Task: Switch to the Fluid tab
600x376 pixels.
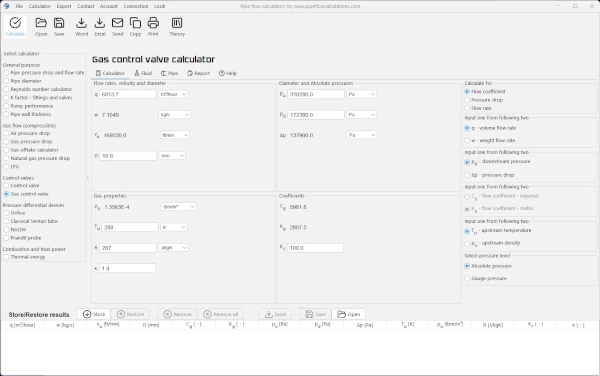Action: pyautogui.click(x=143, y=73)
